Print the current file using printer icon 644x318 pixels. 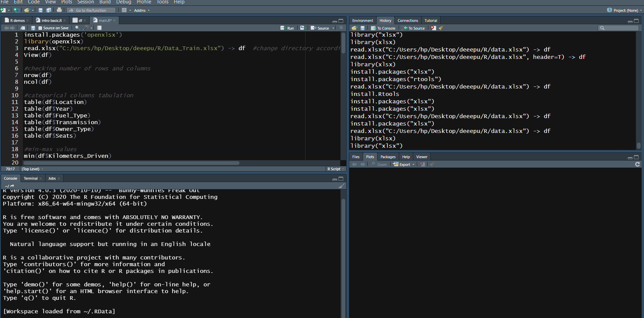pyautogui.click(x=59, y=10)
